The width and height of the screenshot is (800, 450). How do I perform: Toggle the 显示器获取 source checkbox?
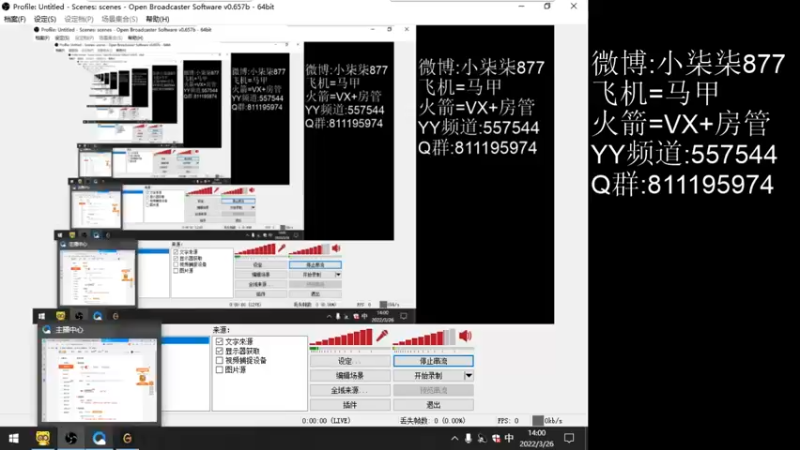coord(219,351)
